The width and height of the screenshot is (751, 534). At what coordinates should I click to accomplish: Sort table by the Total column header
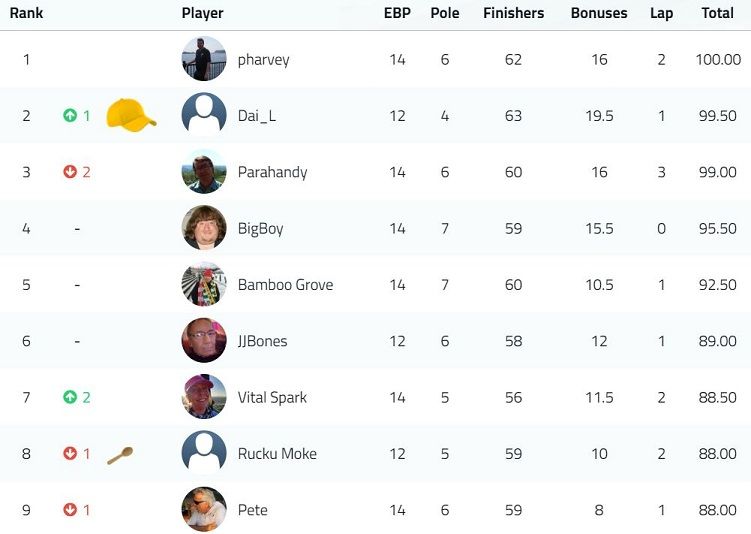[x=717, y=13]
